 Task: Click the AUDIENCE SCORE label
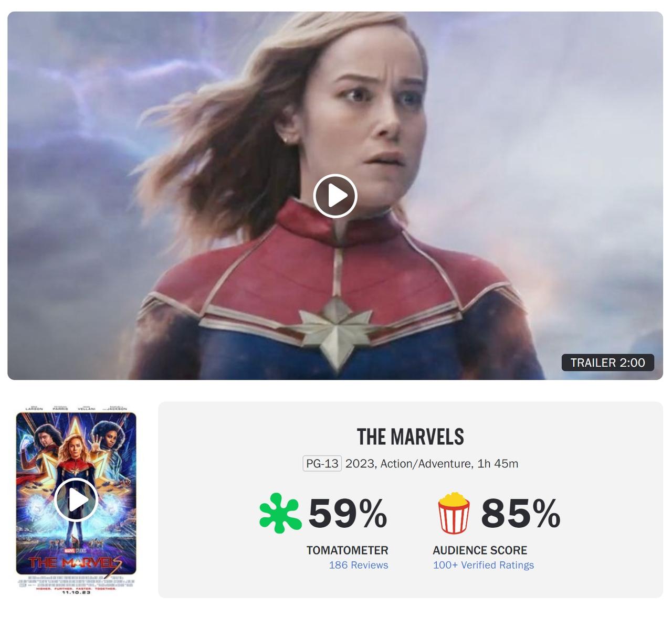[480, 550]
